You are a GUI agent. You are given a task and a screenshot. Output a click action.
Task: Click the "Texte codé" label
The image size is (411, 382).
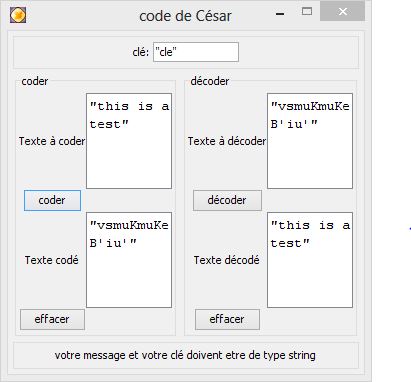point(52,260)
